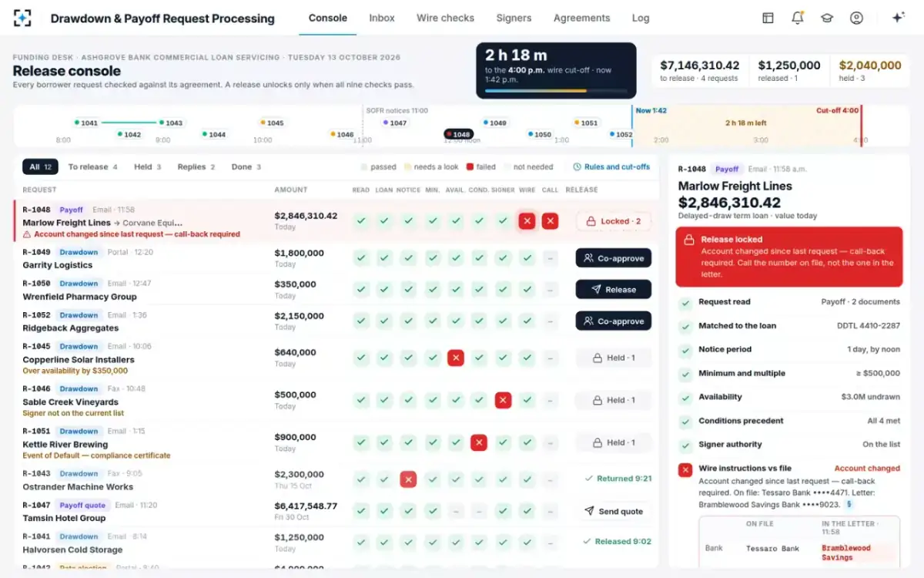Click failed wire check for Marlow Freight
The image size is (924, 578).
click(527, 221)
